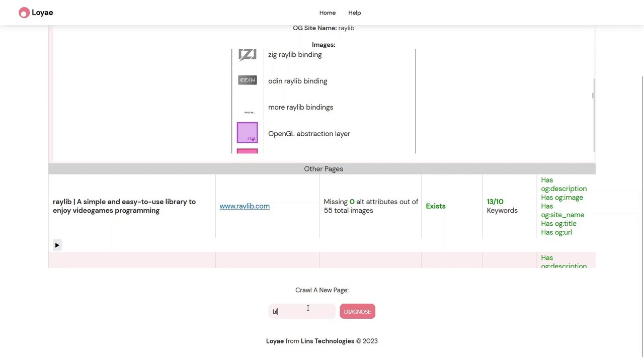Click the 'Other Pages' section header
The width and height of the screenshot is (644, 362).
point(322,169)
